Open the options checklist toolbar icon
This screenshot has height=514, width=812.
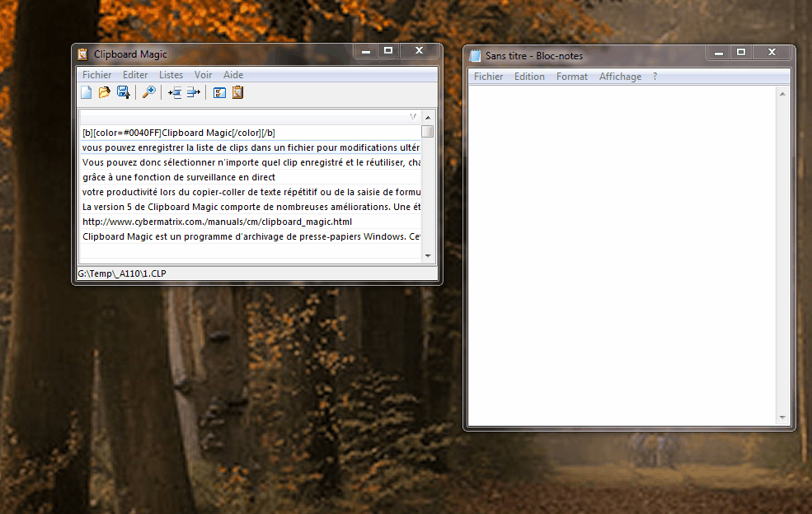coord(219,92)
